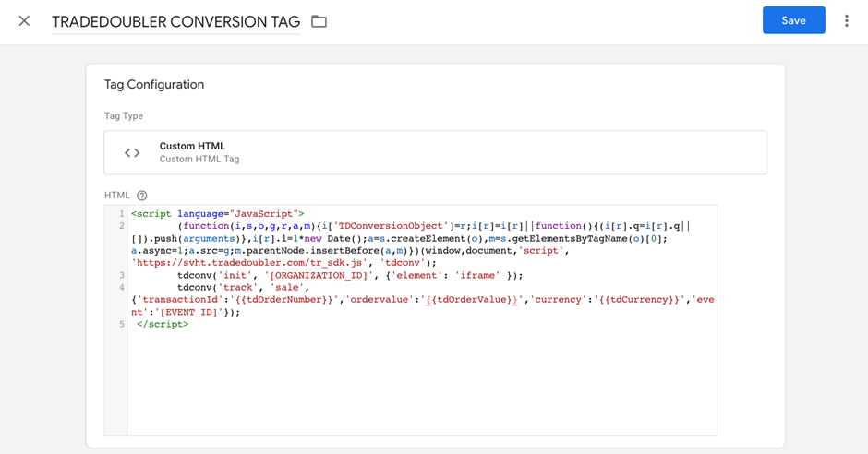Click the HTML field label
The height and width of the screenshot is (454, 868).
(116, 196)
